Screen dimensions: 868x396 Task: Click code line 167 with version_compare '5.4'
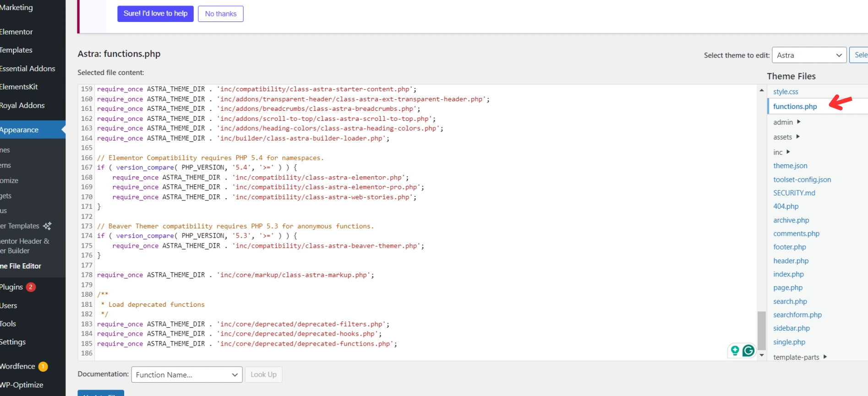pos(197,168)
